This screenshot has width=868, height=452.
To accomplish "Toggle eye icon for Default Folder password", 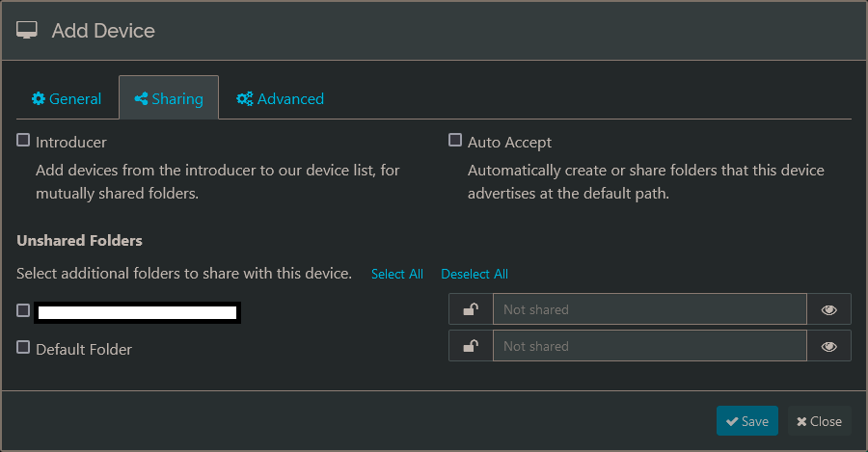I will (828, 346).
